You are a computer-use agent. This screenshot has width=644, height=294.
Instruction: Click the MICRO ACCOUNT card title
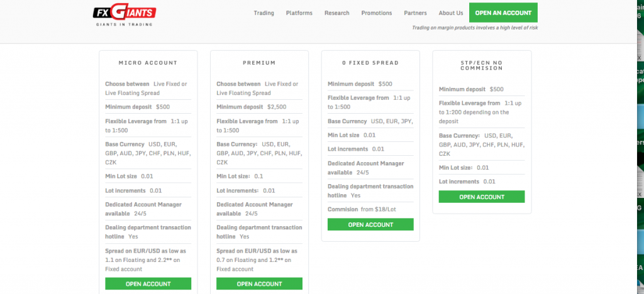pyautogui.click(x=148, y=63)
